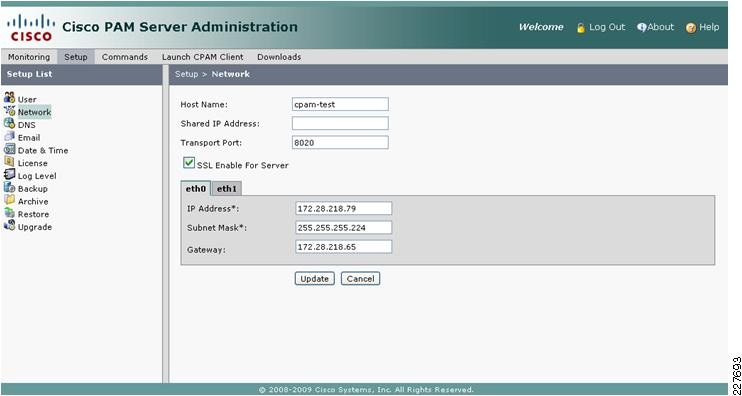Image resolution: width=742 pixels, height=396 pixels.
Task: Open the Upgrade setup item
Action: pos(35,227)
